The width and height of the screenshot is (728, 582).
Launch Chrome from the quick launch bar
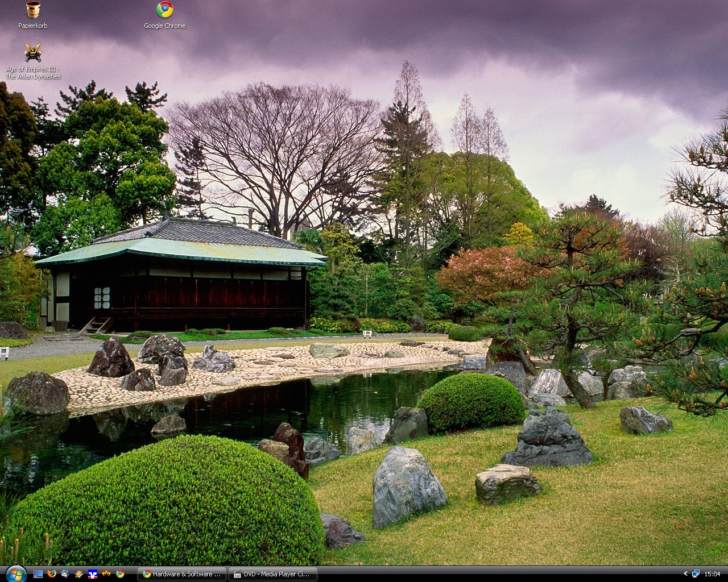(120, 574)
